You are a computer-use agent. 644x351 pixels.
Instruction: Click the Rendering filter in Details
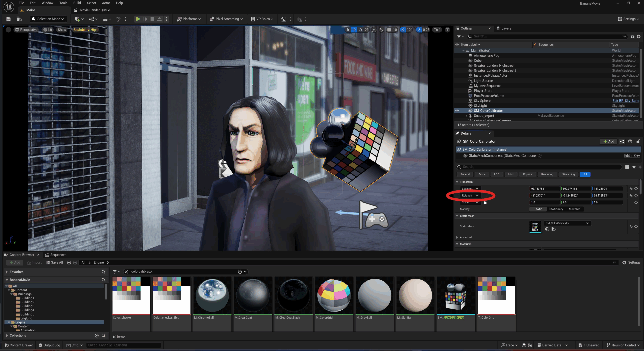click(547, 174)
